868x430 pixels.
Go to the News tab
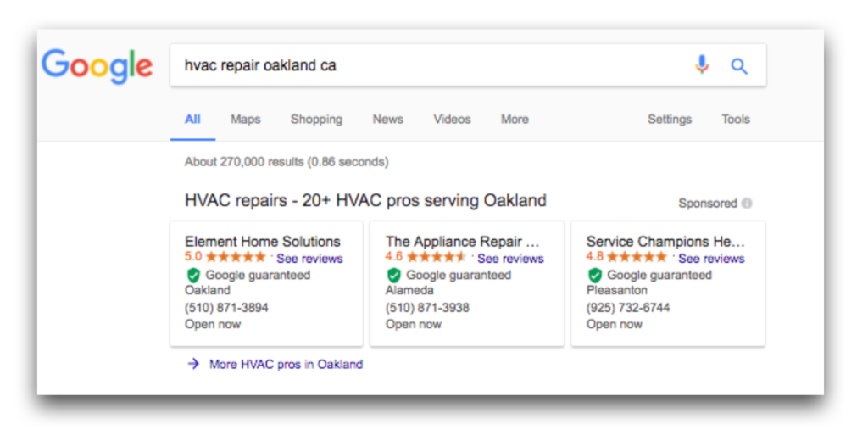(x=388, y=119)
